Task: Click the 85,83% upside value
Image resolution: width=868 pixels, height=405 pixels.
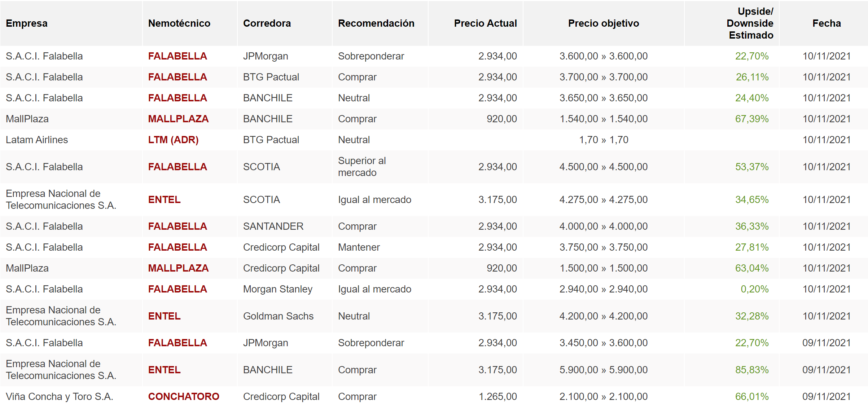Action: (752, 370)
